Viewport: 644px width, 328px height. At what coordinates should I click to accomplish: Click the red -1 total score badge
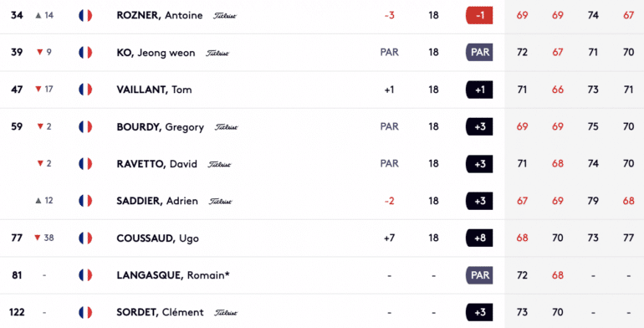coord(479,16)
